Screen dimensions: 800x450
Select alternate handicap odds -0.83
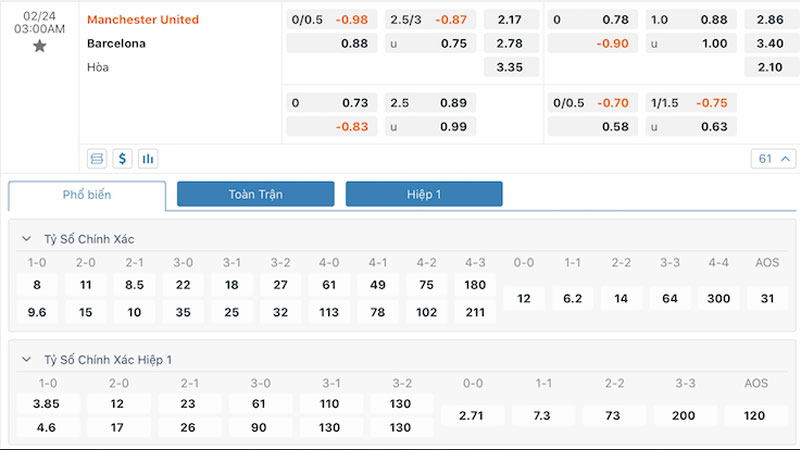pyautogui.click(x=332, y=127)
